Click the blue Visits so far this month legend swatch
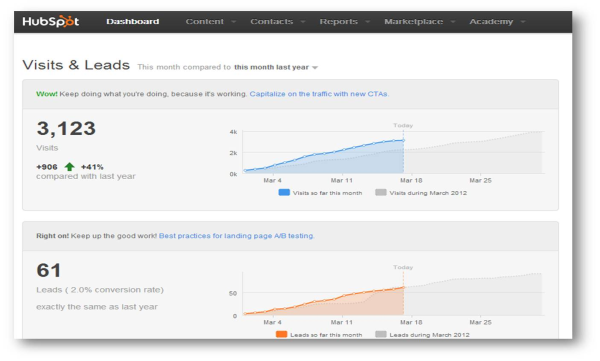The width and height of the screenshot is (600, 361). point(284,192)
